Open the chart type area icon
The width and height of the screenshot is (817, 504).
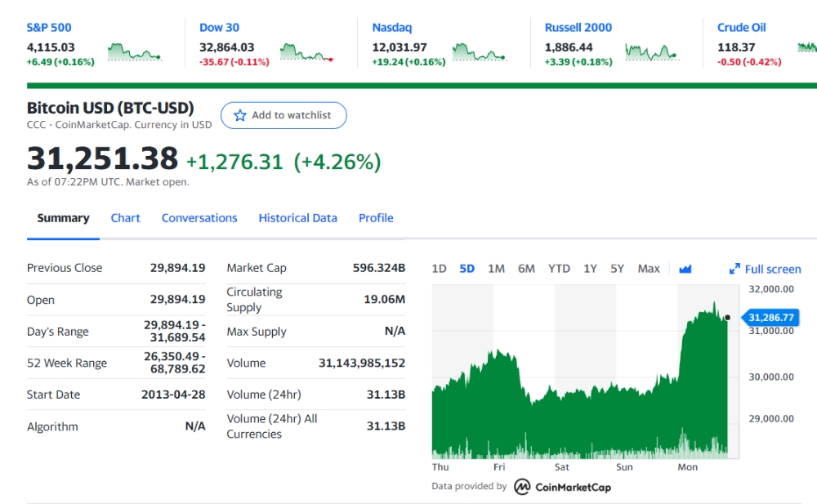click(685, 269)
